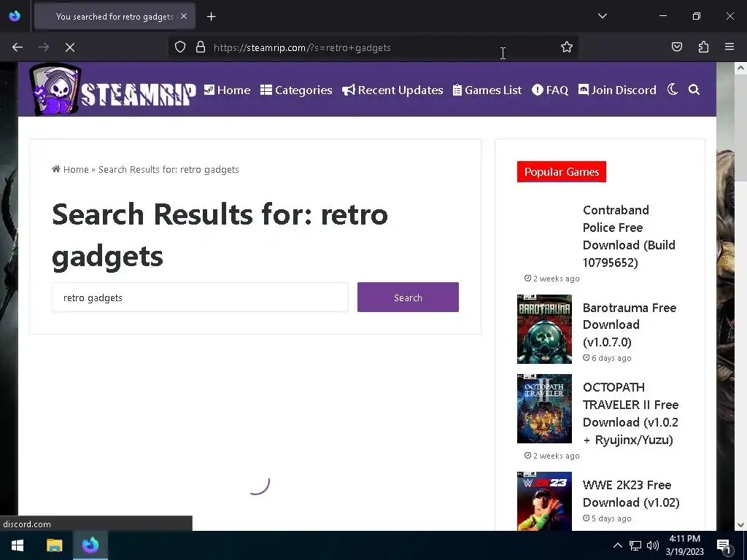Open Barotrauma Free Download link
Image resolution: width=747 pixels, height=560 pixels.
630,324
